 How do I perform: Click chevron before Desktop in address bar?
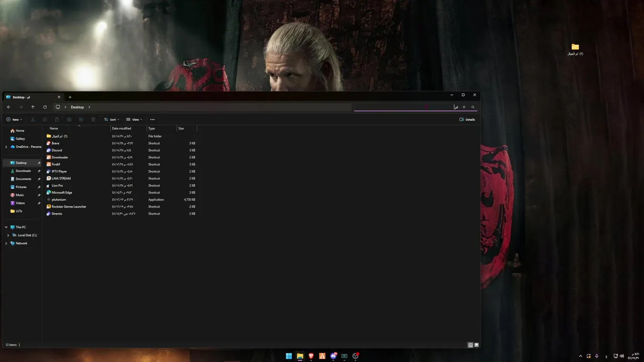click(65, 107)
